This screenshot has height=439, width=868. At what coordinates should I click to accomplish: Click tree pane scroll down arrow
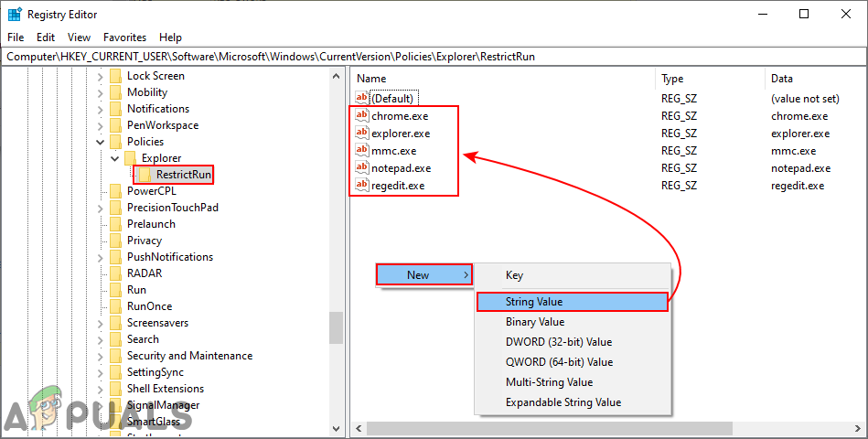(x=336, y=428)
